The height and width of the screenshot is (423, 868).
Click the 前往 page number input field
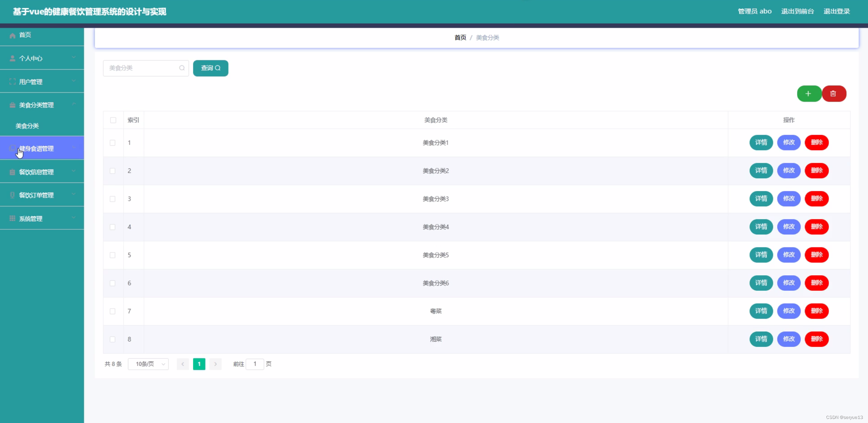coord(255,364)
